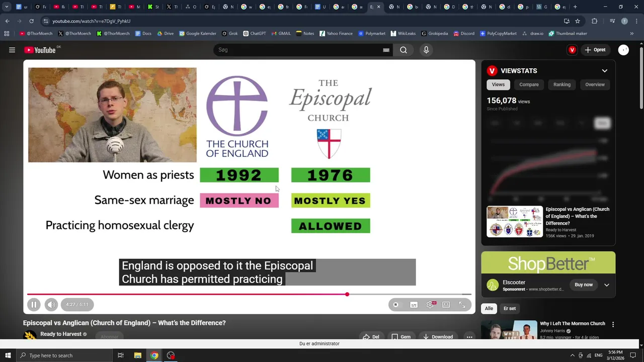Click the magnifier search button
This screenshot has width=644, height=362.
pyautogui.click(x=404, y=50)
